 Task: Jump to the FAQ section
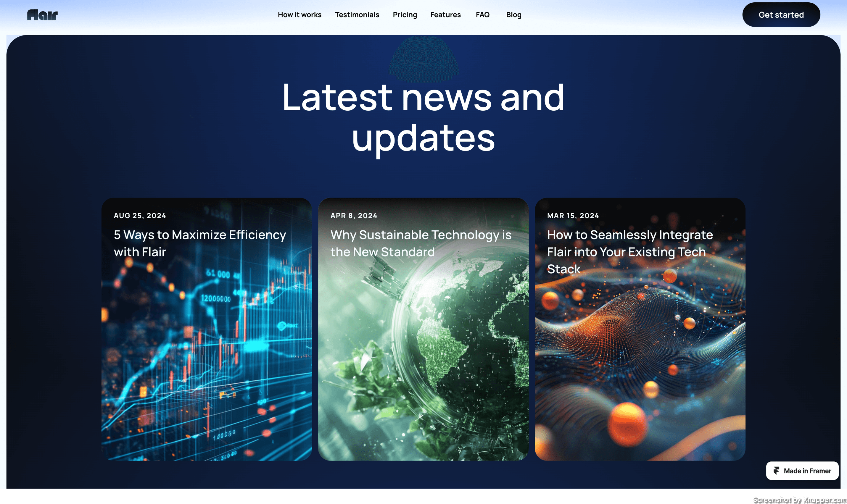tap(482, 15)
